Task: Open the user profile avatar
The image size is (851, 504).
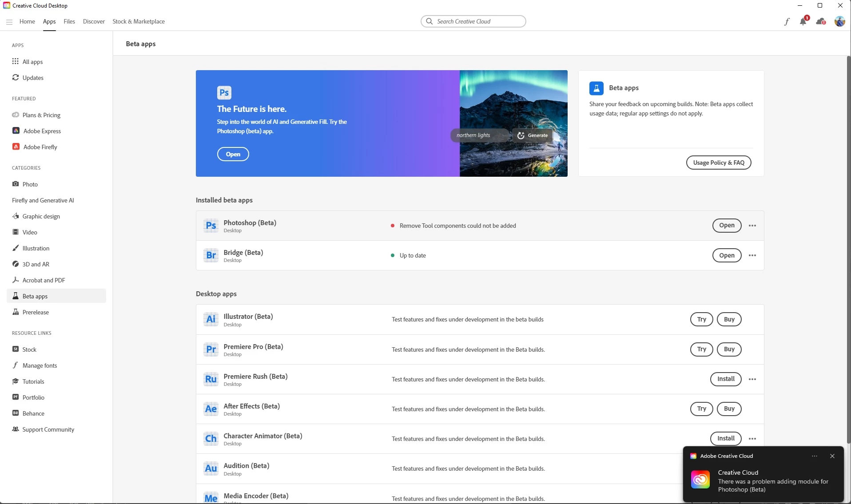Action: 839,21
